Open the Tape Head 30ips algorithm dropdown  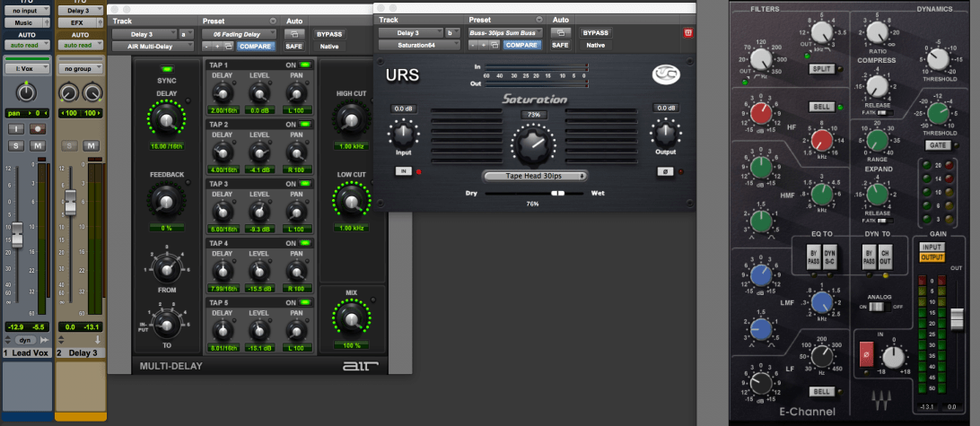click(x=535, y=175)
